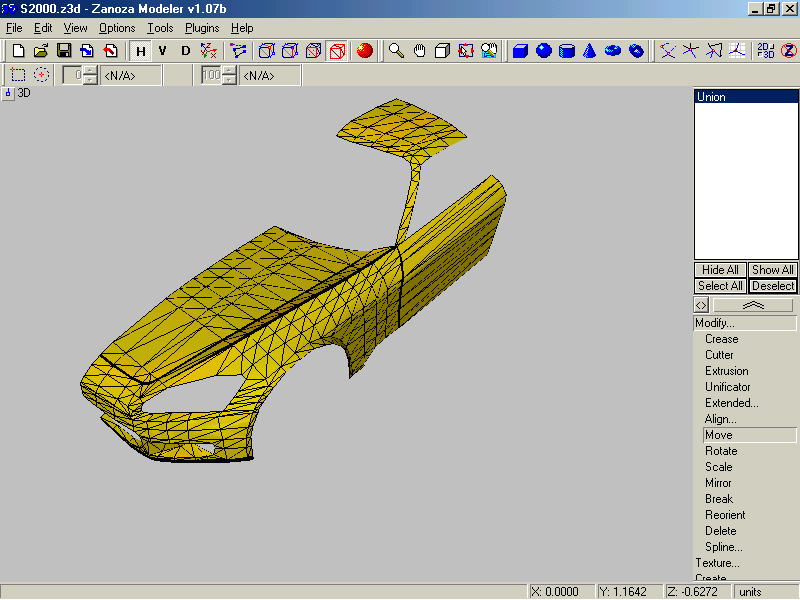Click the Select All button
This screenshot has width=800, height=600.
click(720, 286)
